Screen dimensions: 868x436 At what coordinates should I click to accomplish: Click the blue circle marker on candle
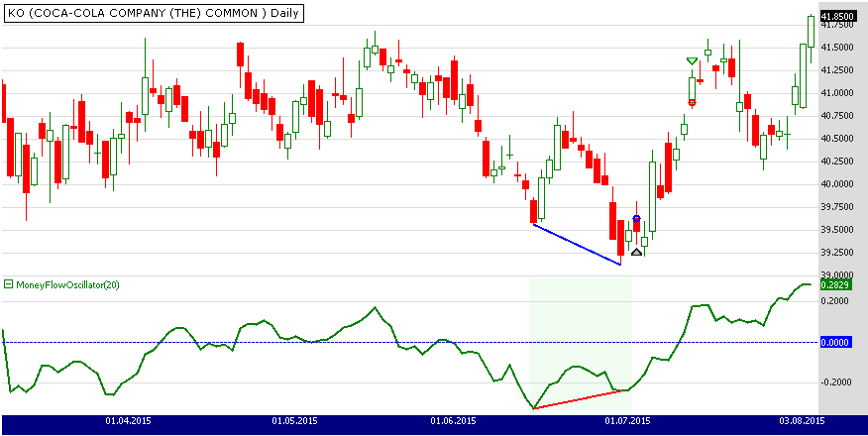click(636, 218)
